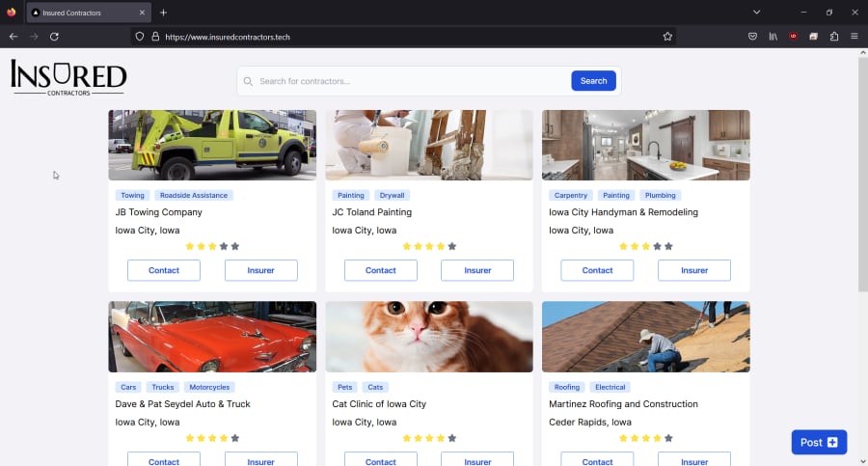Viewport: 868px width, 466px height.
Task: Click Martinez Roofing and Construction title
Action: 623,404
